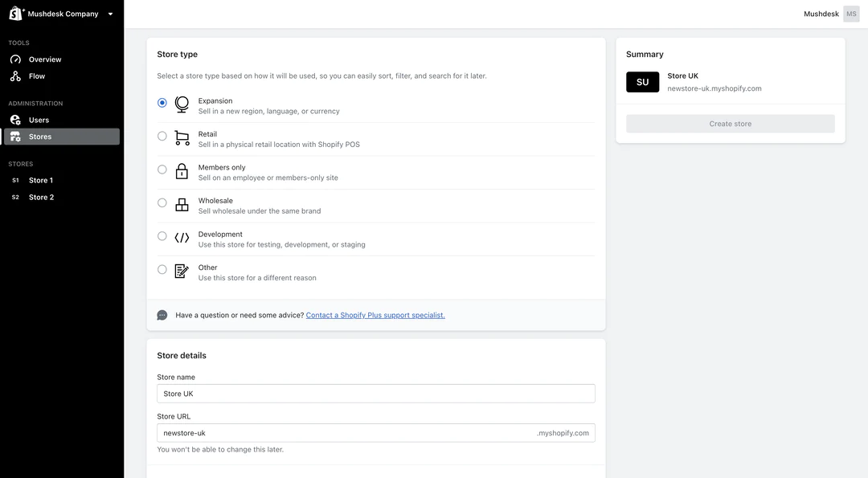
Task: Click the 'Sell in a new region, language, or currency' text
Action: coord(269,111)
